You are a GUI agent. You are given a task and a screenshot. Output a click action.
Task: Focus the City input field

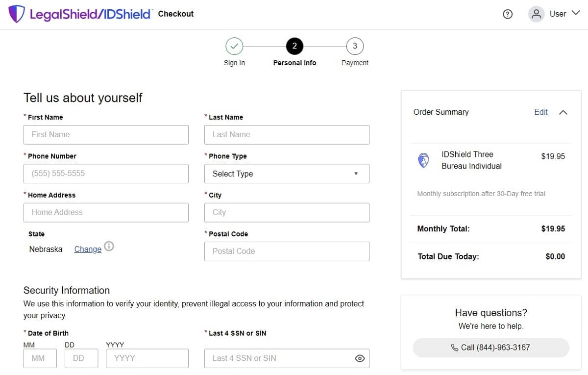(x=287, y=212)
